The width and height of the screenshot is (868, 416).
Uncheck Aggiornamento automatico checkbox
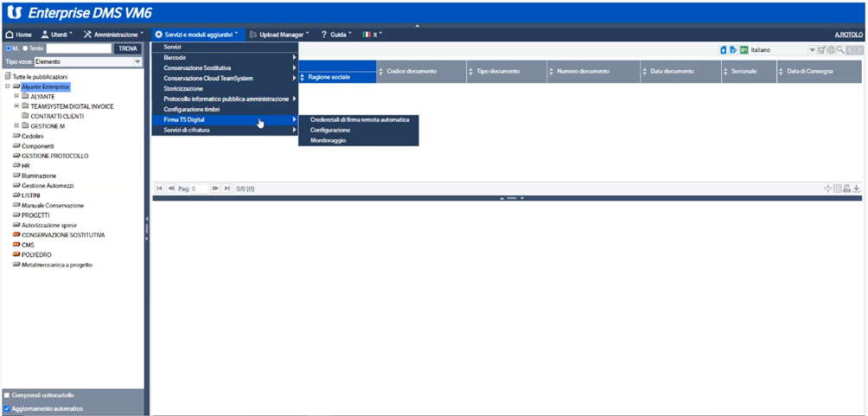pyautogui.click(x=7, y=409)
